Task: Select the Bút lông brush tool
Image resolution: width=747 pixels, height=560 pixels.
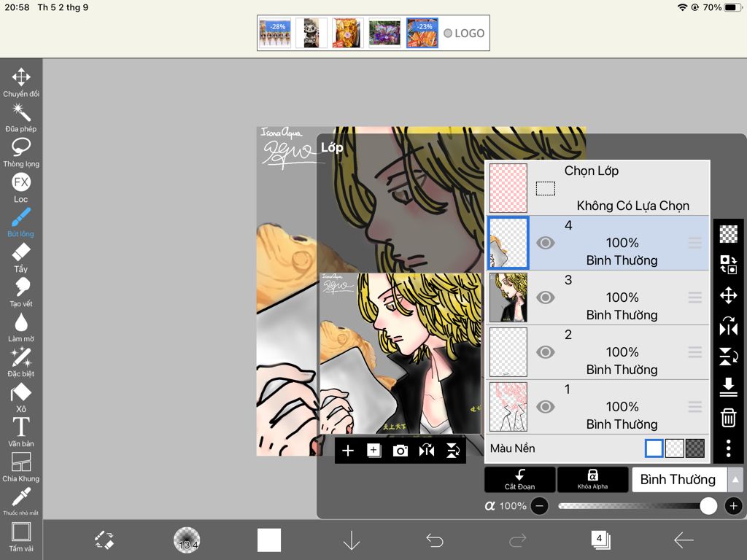Action: click(21, 222)
